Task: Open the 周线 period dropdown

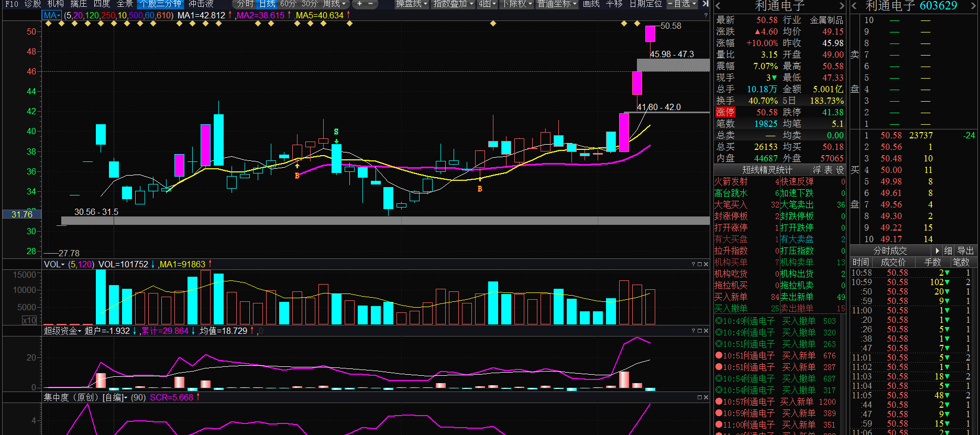Action: [334, 4]
